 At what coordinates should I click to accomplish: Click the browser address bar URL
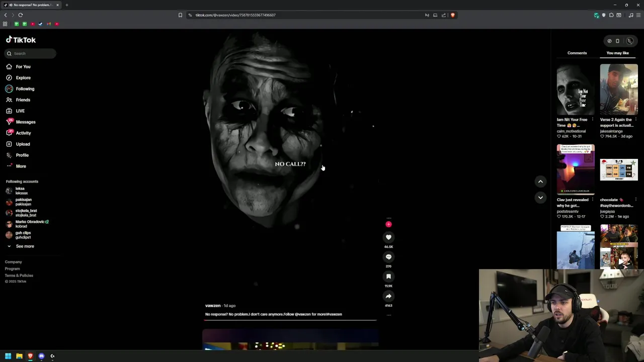[235, 15]
